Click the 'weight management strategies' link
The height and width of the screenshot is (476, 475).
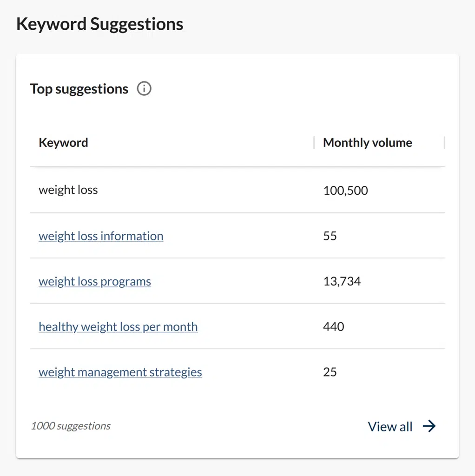120,372
